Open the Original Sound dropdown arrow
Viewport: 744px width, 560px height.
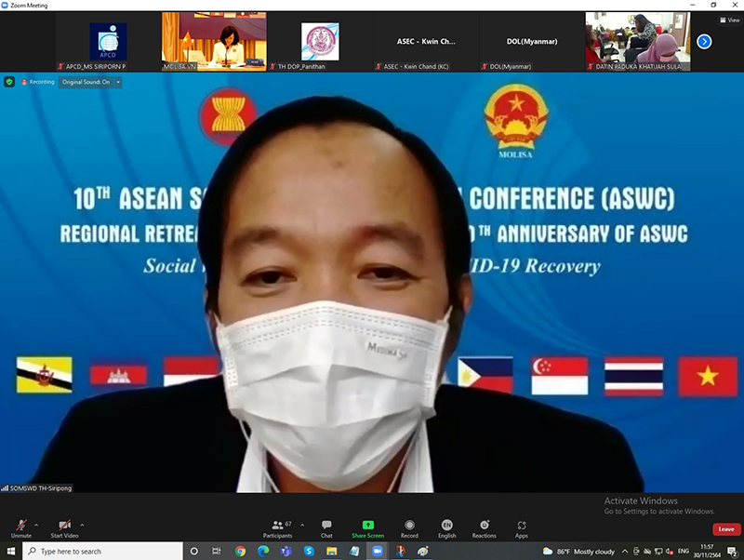(118, 82)
